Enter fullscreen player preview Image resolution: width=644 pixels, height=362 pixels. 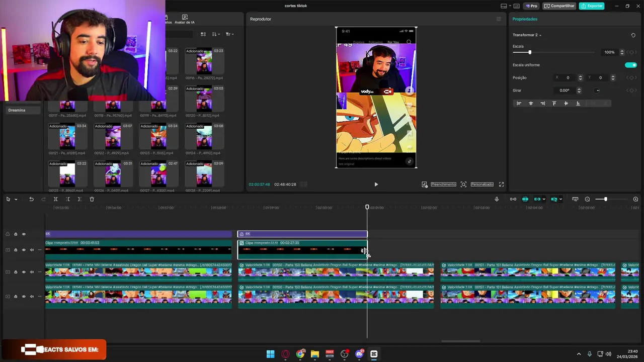click(501, 185)
